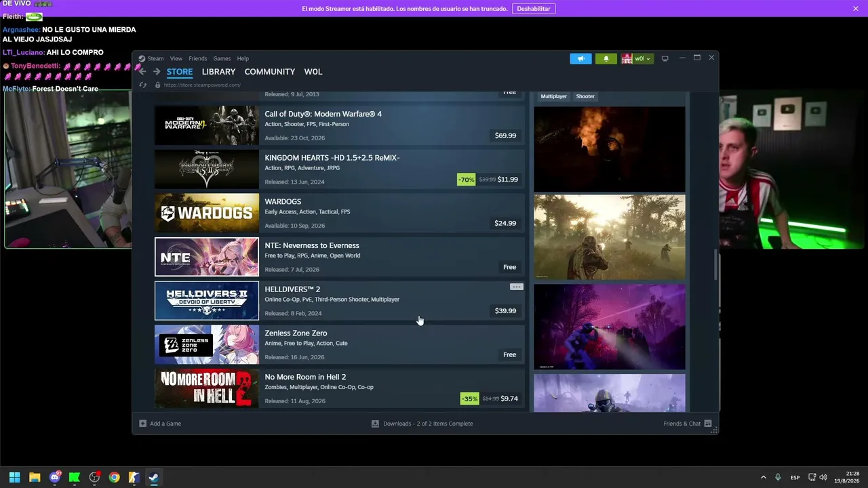View the purple laser-beam preview screenshot

[610, 327]
